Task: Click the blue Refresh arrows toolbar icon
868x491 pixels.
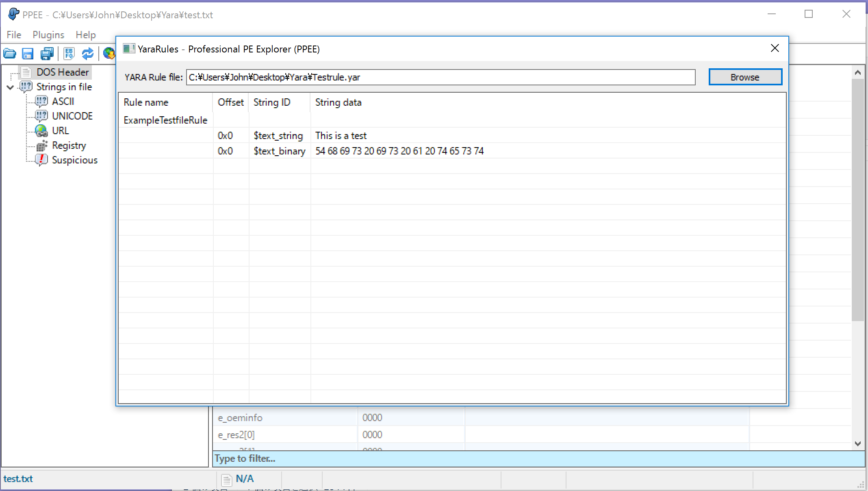Action: 88,53
